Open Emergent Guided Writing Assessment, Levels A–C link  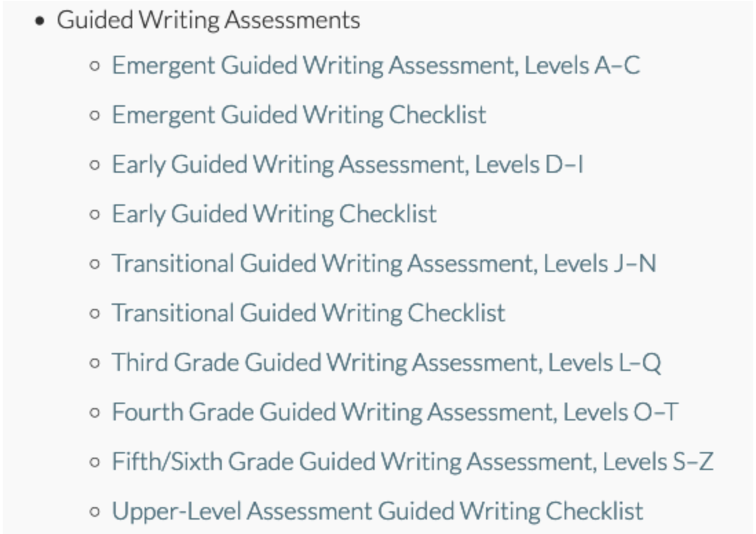pyautogui.click(x=376, y=65)
